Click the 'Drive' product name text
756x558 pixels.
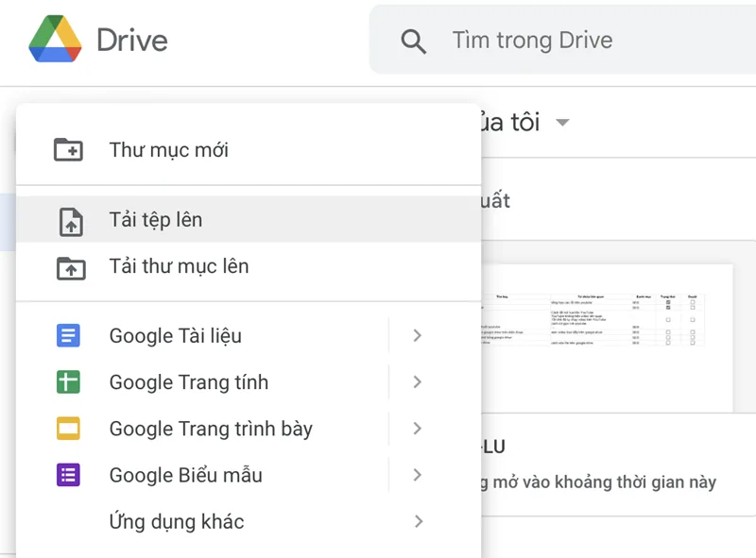point(132,40)
